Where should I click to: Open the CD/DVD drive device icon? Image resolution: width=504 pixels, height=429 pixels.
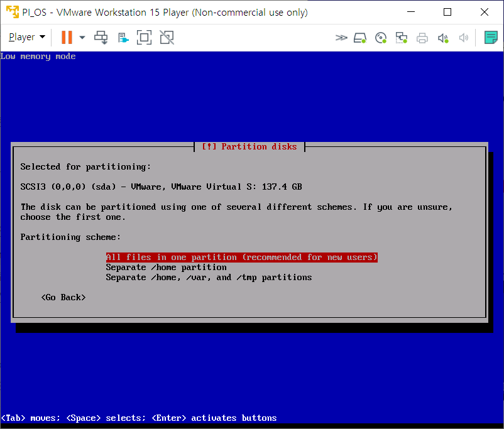(380, 38)
